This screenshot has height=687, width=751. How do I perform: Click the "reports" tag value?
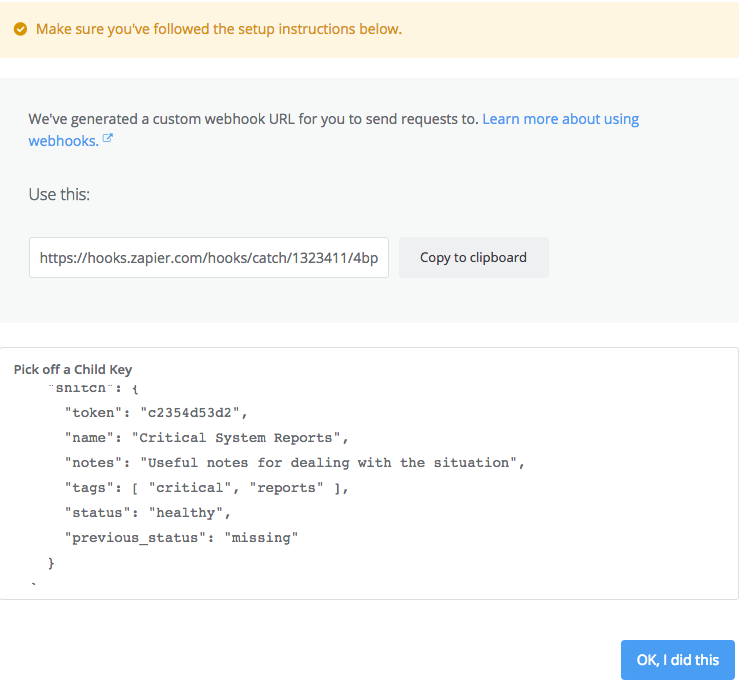tap(286, 487)
